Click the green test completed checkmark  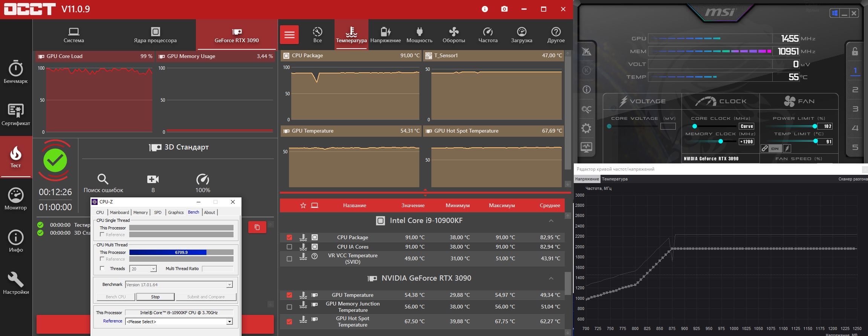pyautogui.click(x=55, y=160)
